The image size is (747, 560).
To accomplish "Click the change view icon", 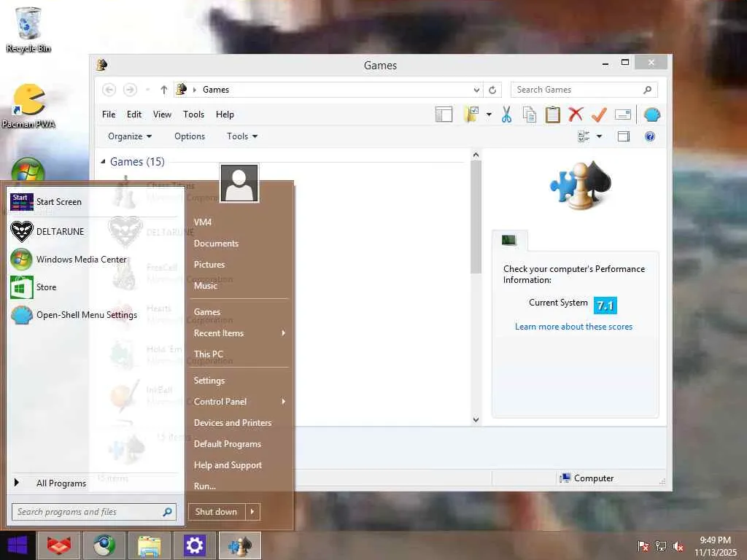I will (x=584, y=136).
